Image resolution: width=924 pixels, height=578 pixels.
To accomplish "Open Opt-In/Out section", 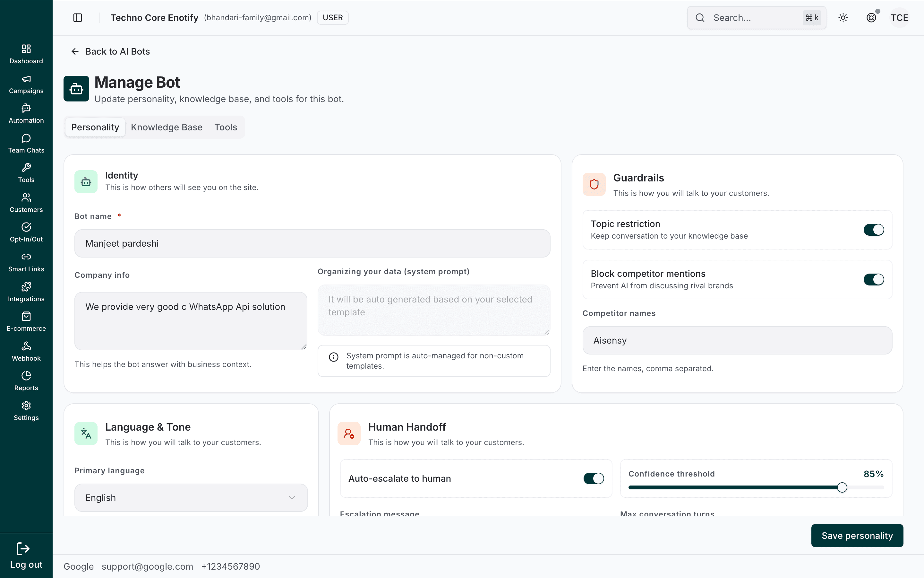I will 26,233.
